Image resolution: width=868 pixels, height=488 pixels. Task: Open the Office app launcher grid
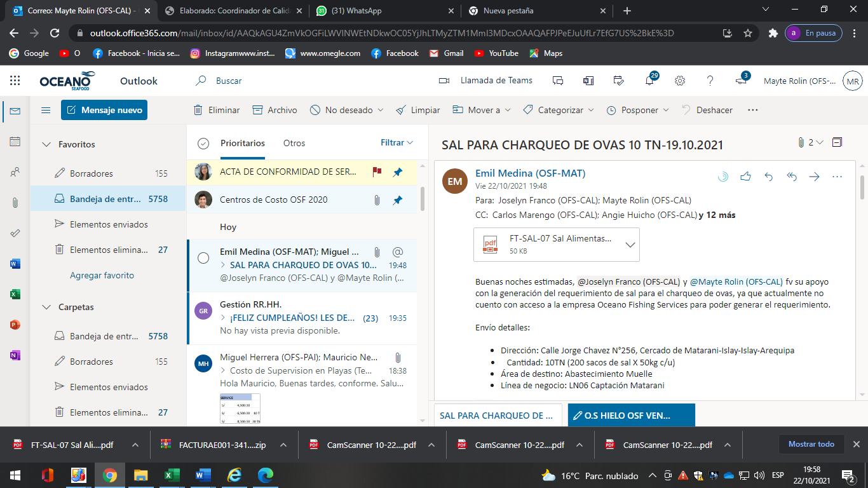(x=15, y=81)
